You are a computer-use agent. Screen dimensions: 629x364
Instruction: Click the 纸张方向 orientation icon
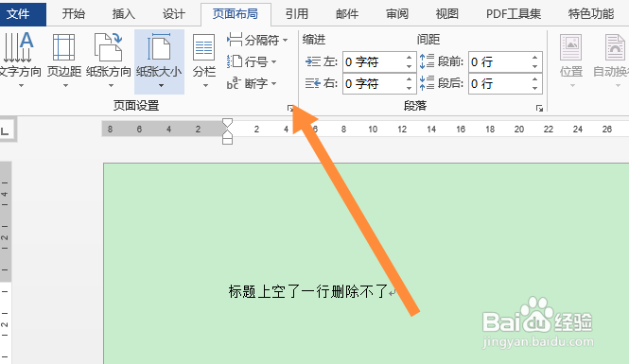point(109,47)
